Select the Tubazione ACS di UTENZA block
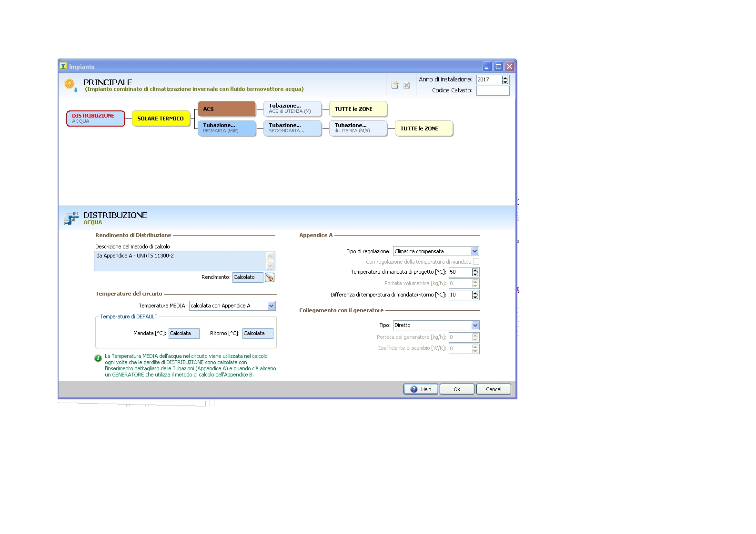The image size is (756, 534). [x=292, y=109]
